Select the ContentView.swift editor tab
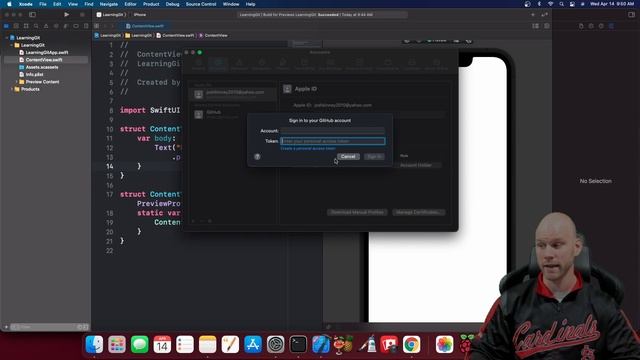This screenshot has height=360, width=640. point(146,26)
